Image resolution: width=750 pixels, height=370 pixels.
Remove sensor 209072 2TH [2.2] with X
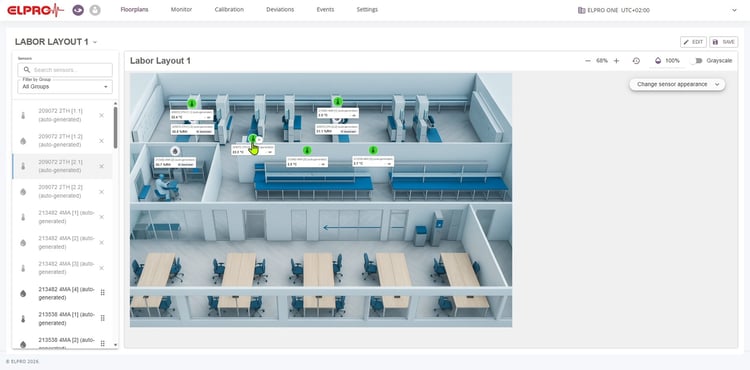(x=101, y=192)
